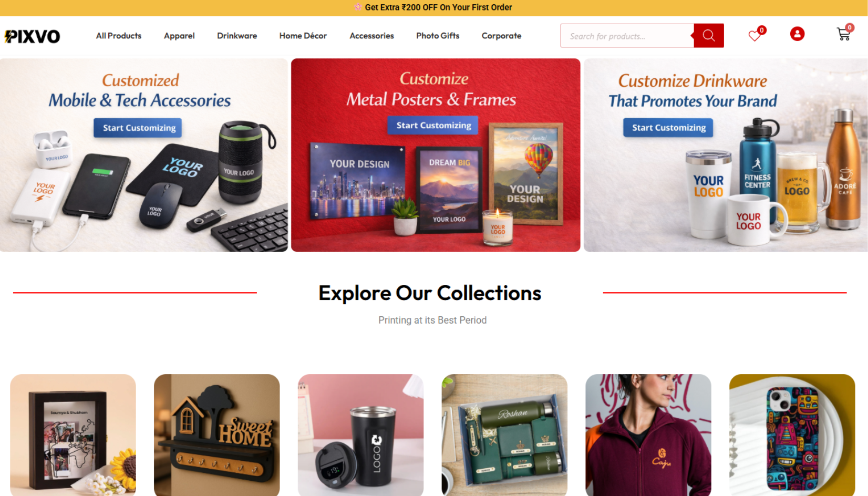Open the Drinkware menu item
The image size is (868, 496).
click(237, 36)
